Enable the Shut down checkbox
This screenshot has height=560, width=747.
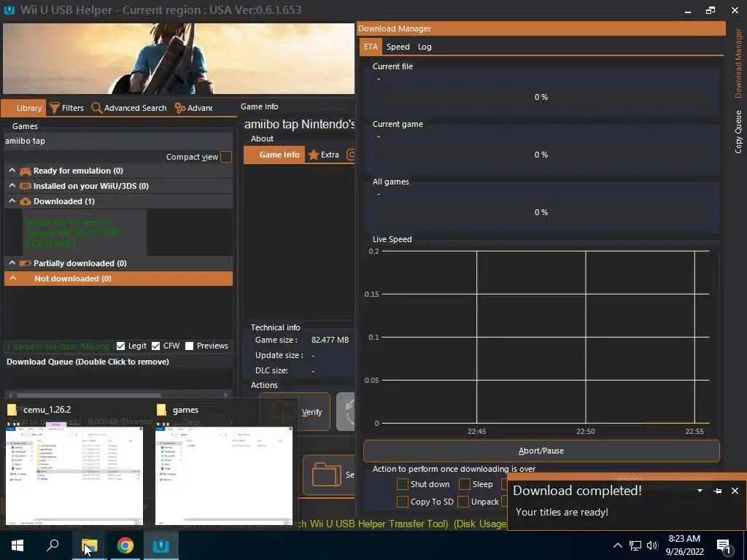[403, 484]
